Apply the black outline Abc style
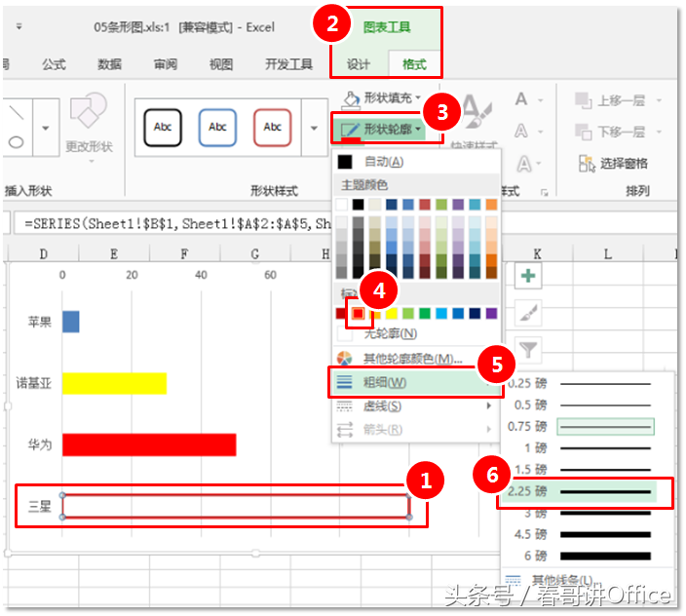 (163, 128)
